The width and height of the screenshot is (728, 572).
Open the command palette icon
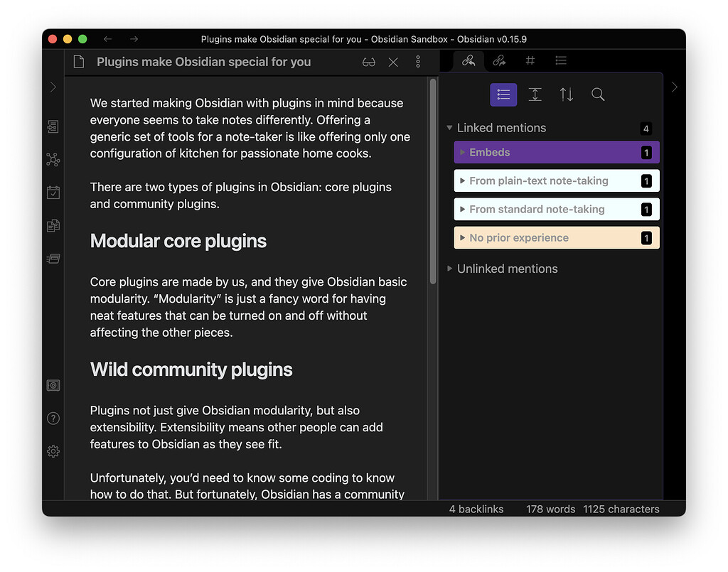[x=53, y=259]
